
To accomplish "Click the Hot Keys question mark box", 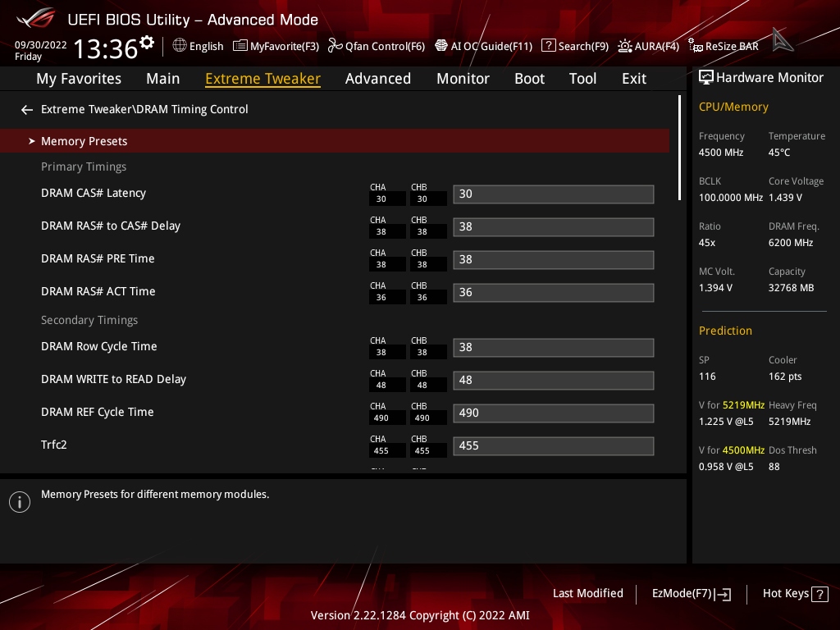I will tap(819, 594).
